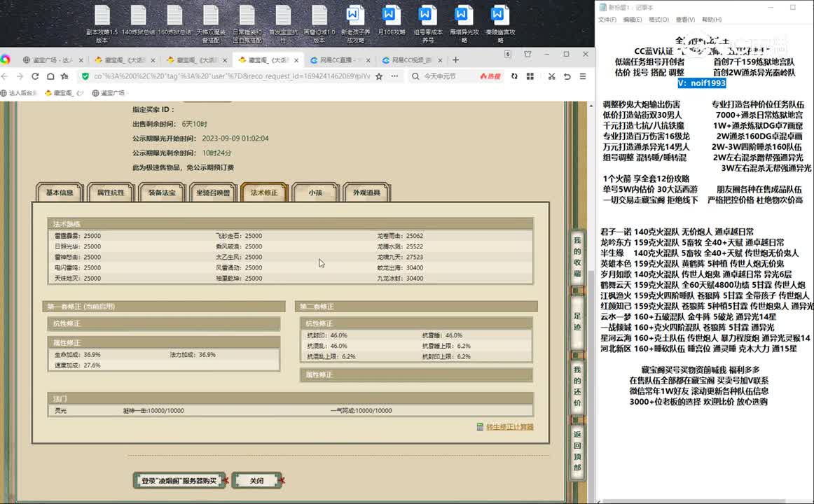Click the browser address bar URL
Image resolution: width=814 pixels, height=504 pixels.
point(232,76)
